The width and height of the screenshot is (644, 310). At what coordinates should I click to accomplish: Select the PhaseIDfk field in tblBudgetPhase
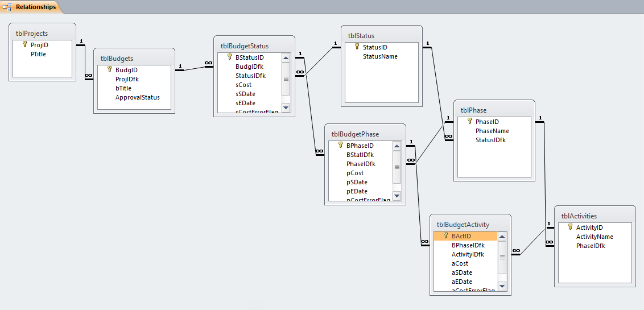pos(361,163)
